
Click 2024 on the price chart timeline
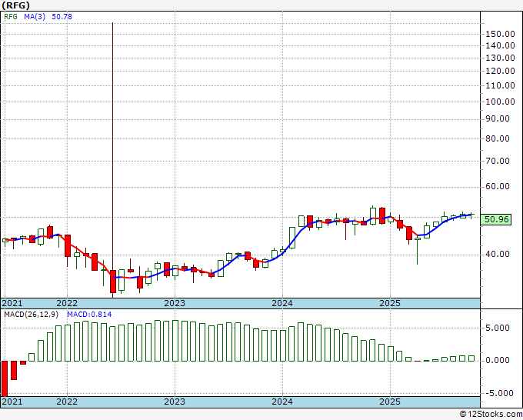point(282,303)
